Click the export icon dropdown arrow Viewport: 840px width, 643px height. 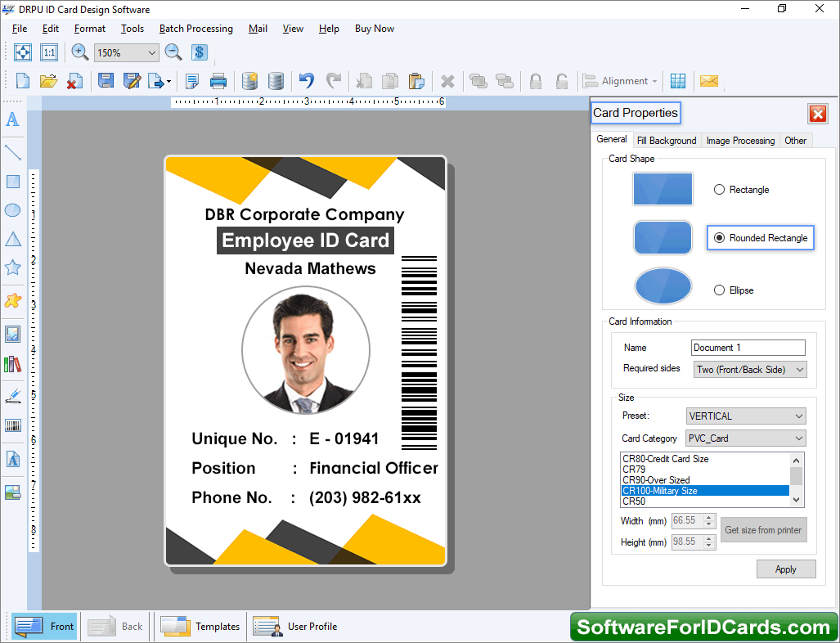168,82
